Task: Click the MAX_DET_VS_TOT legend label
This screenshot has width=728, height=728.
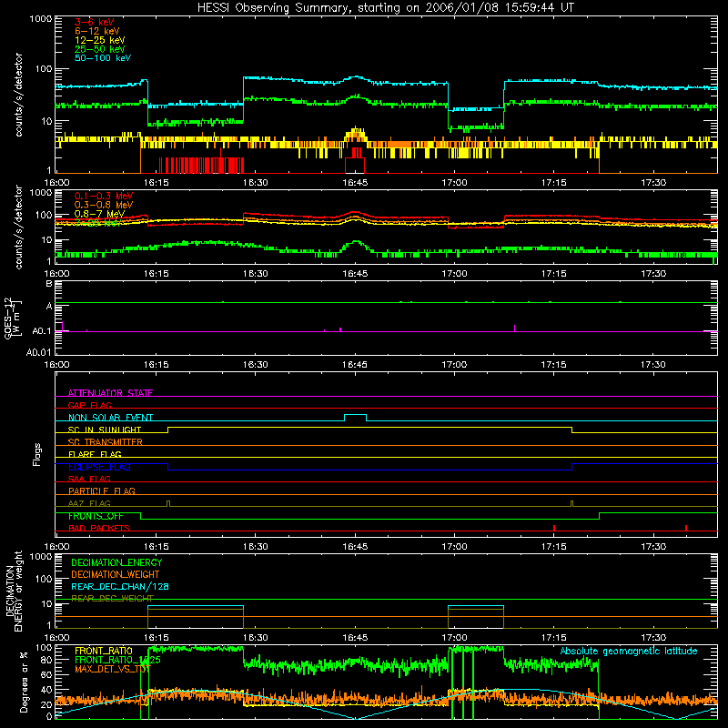Action: click(x=112, y=669)
